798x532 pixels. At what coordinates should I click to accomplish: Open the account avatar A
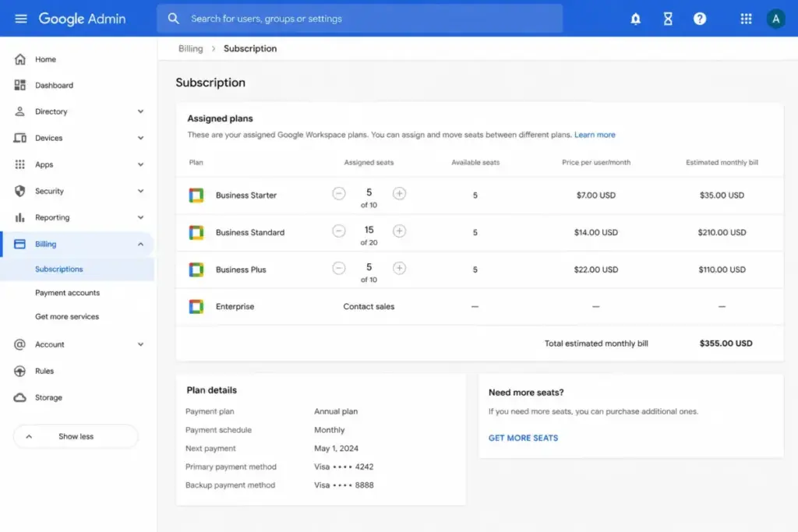775,19
